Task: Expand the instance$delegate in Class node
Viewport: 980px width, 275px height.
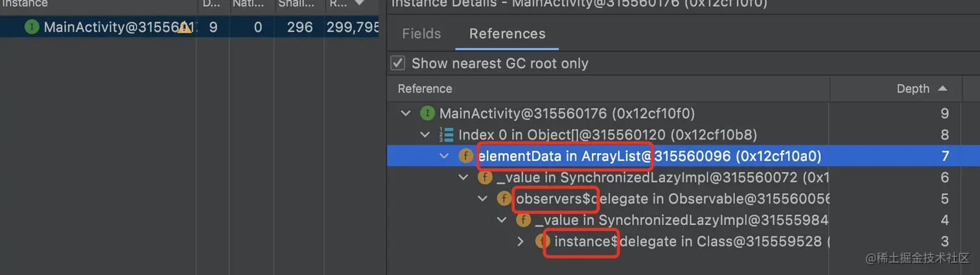Action: coord(520,241)
